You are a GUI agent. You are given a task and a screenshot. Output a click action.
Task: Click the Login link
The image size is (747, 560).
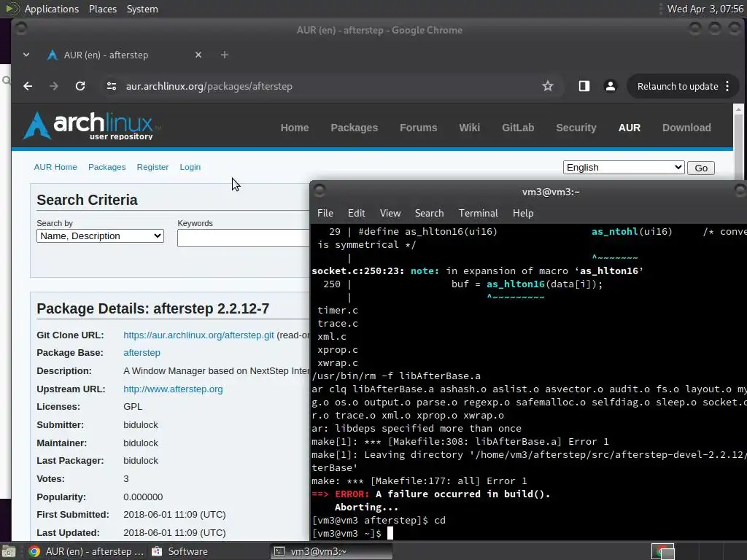click(190, 167)
